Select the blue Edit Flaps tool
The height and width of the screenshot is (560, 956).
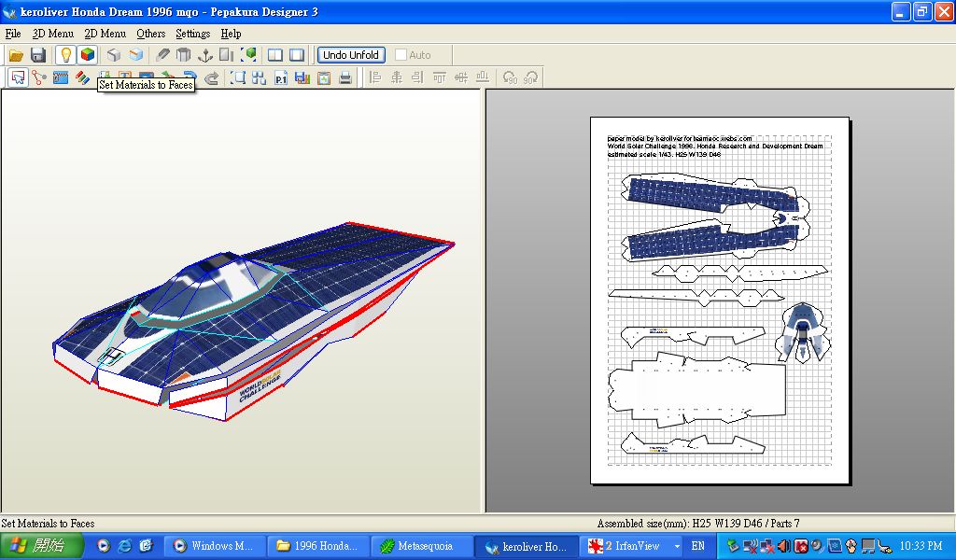point(61,77)
